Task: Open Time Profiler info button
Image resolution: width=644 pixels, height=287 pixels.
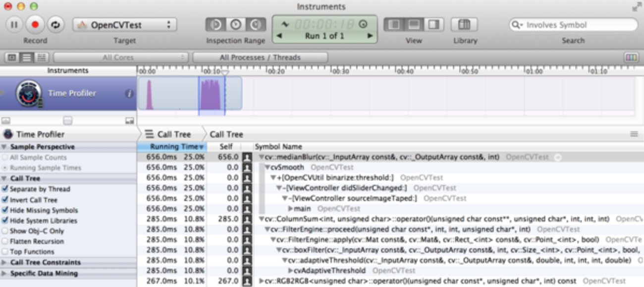Action: pyautogui.click(x=129, y=93)
